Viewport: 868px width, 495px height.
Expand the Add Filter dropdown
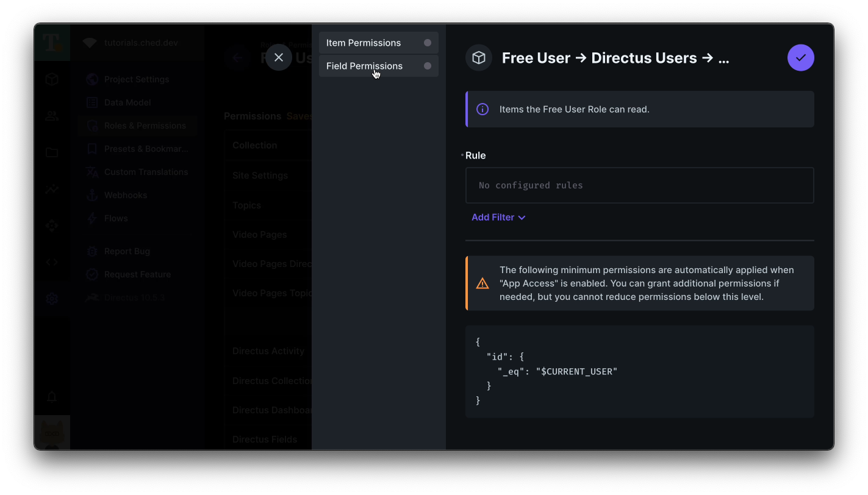(x=498, y=217)
